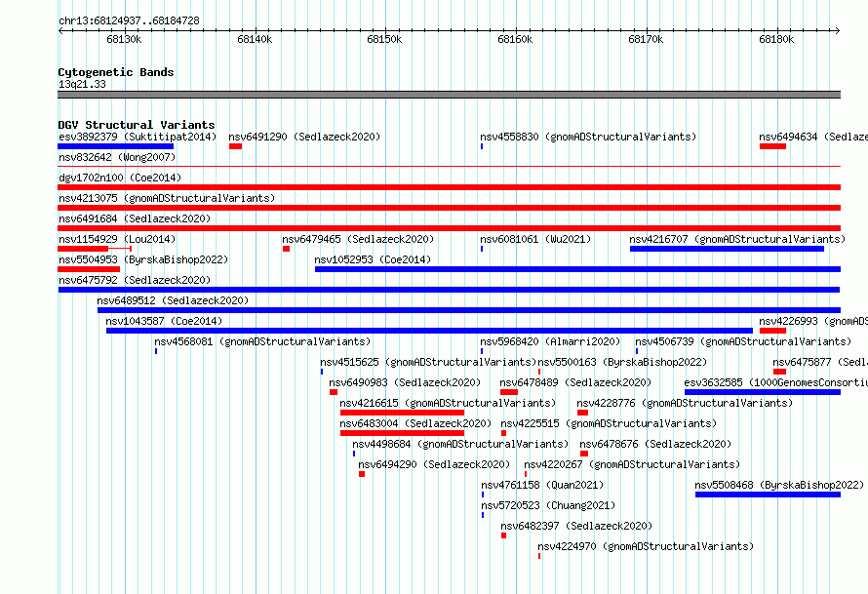This screenshot has width=868, height=594.
Task: Open the nsv4226993 variant label
Action: point(813,321)
